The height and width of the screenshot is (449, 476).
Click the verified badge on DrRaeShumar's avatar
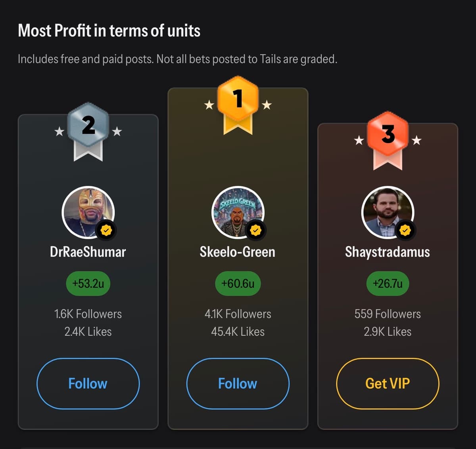click(106, 230)
